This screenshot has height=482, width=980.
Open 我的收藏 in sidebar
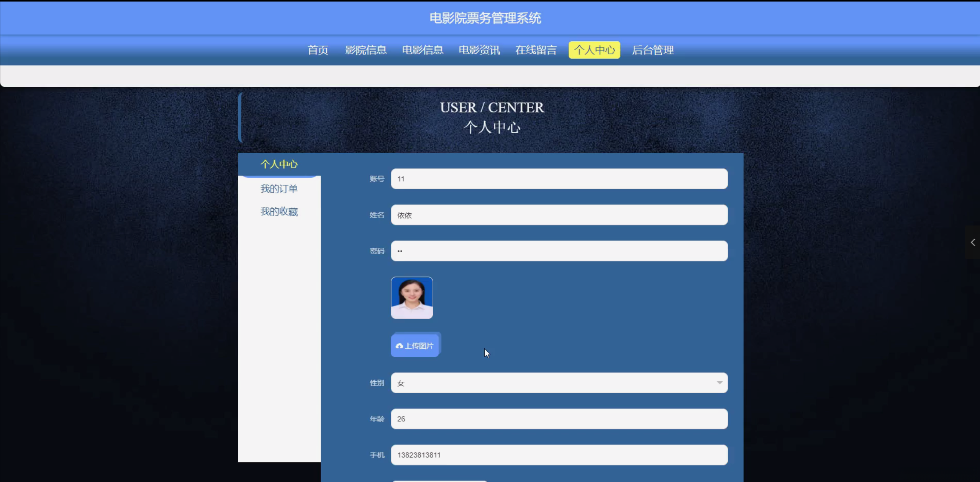(279, 212)
